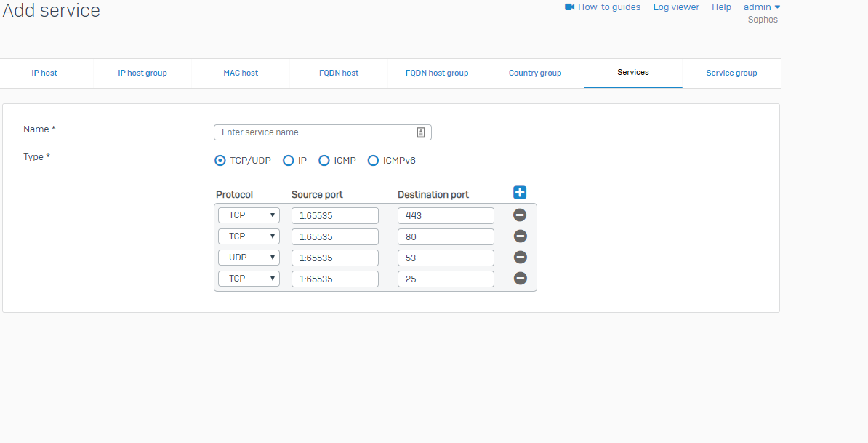Open the Help link

tap(721, 7)
